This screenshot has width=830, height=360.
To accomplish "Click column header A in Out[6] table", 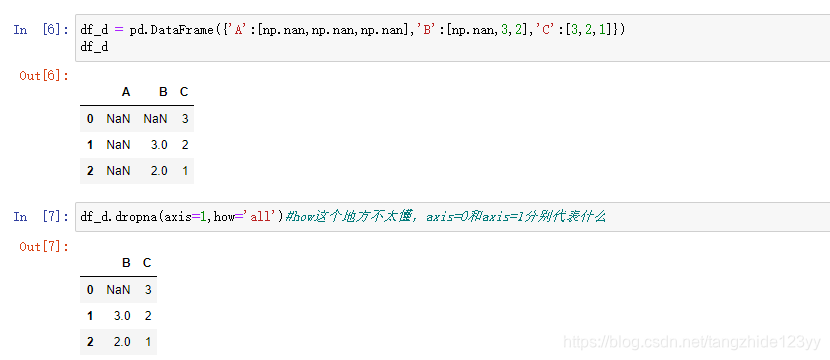I will coord(126,92).
